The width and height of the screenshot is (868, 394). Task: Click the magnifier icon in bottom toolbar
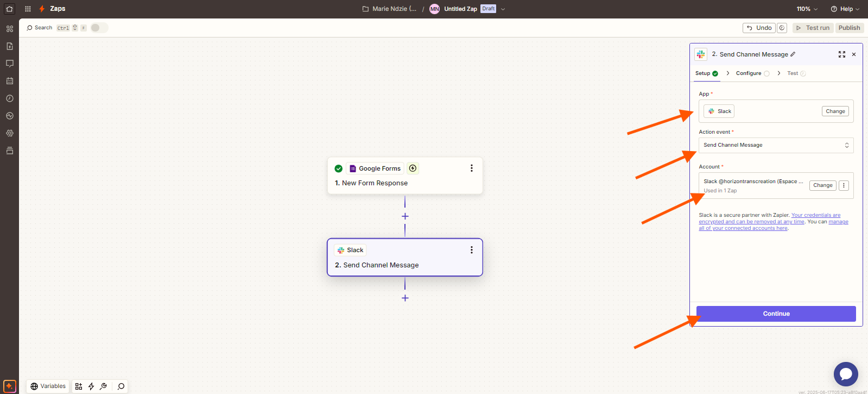(x=121, y=386)
